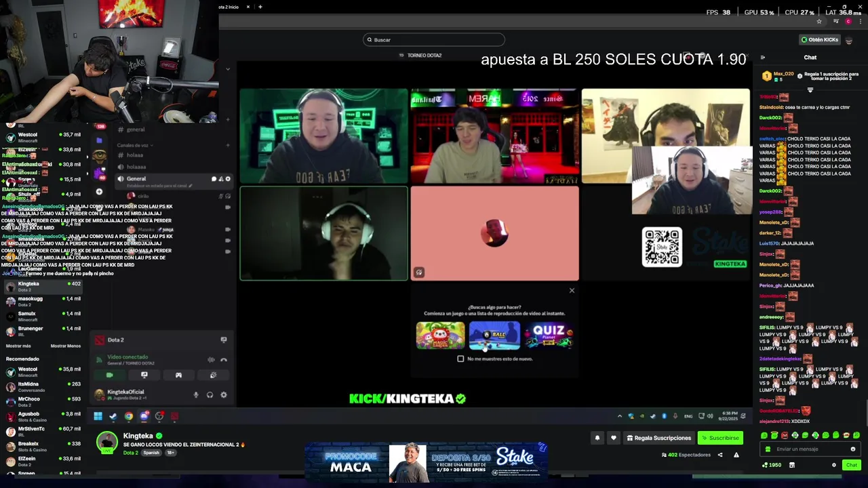Open Brunenger channel in sidebar
This screenshot has height=488, width=868.
43,331
